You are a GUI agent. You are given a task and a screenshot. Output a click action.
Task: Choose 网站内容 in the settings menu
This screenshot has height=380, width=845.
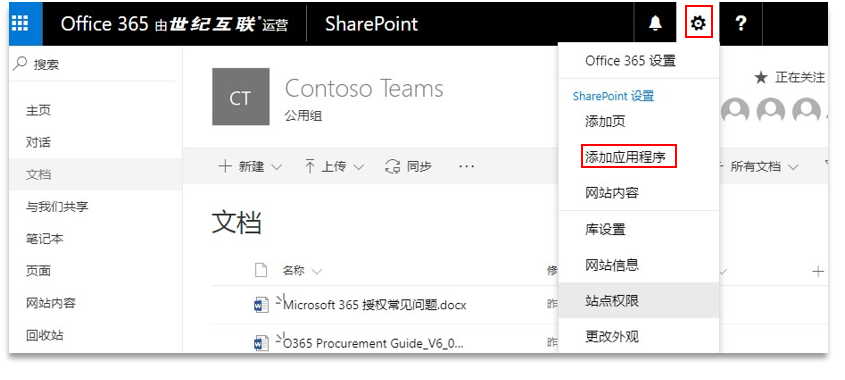pyautogui.click(x=612, y=192)
